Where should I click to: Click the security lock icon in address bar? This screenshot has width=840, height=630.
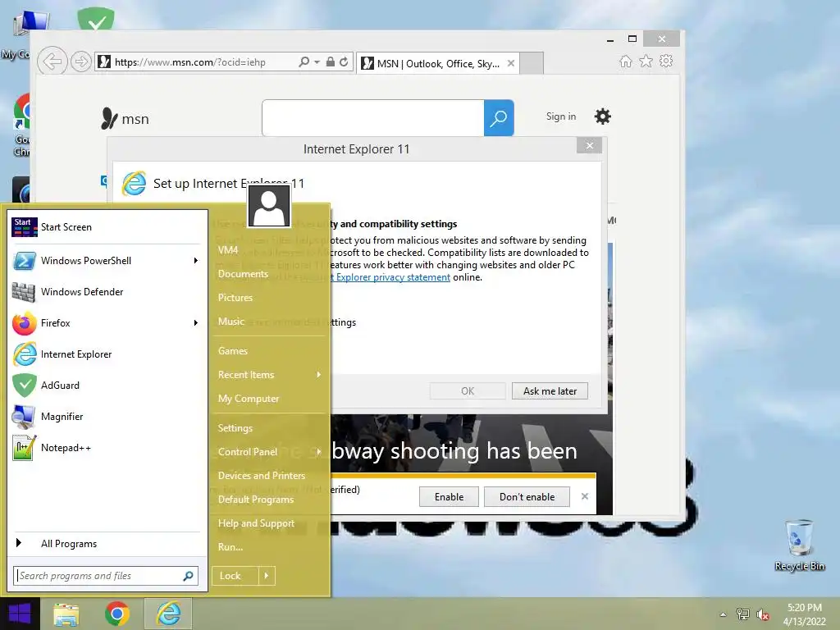[x=331, y=62]
